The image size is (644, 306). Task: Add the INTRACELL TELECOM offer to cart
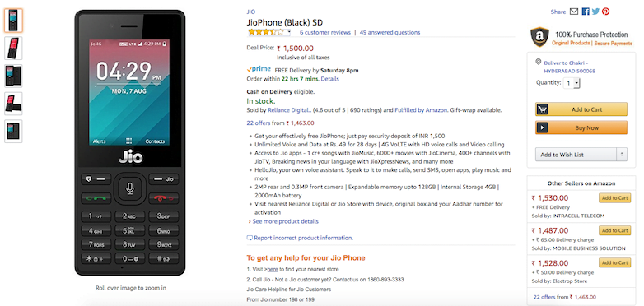tap(614, 198)
